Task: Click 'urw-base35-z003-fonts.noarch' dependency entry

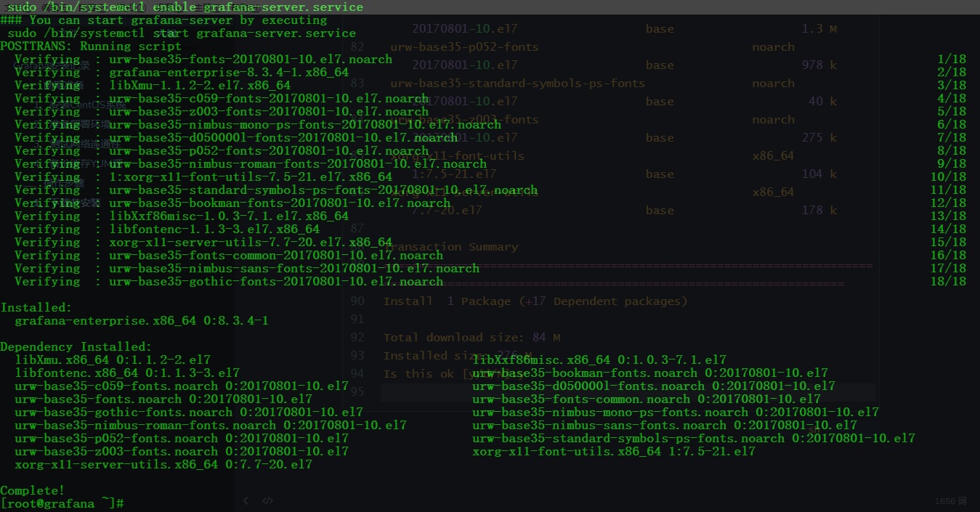Action: tap(182, 451)
